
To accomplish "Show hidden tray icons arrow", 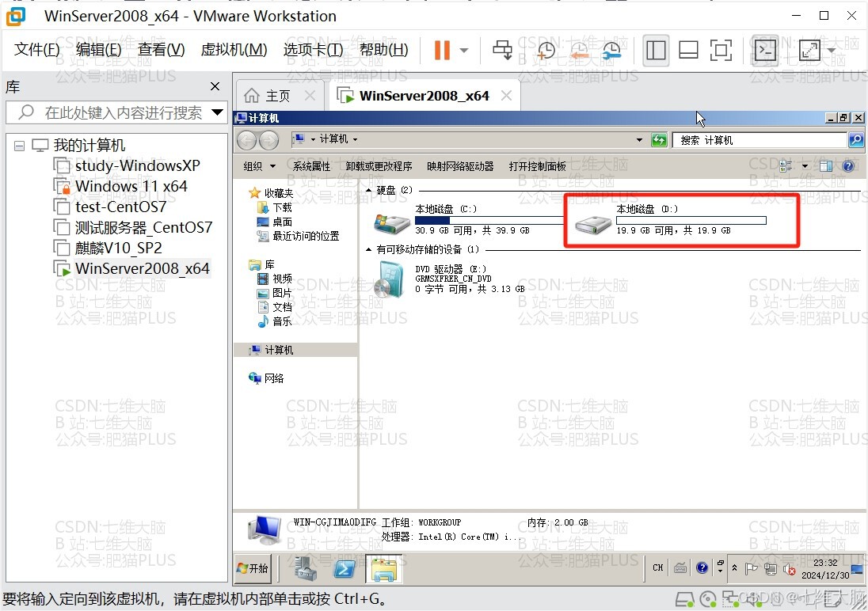I will coord(735,567).
